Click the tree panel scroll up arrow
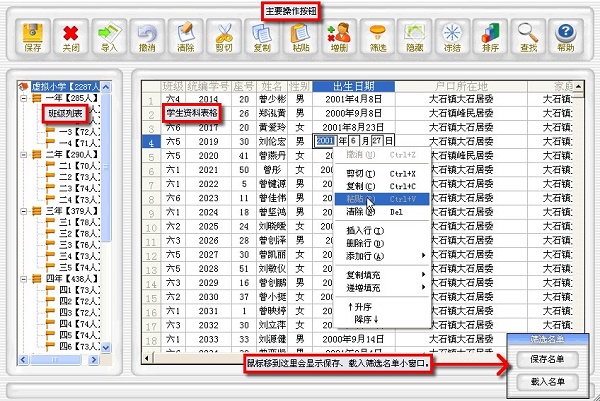Image resolution: width=600 pixels, height=401 pixels. coord(106,87)
